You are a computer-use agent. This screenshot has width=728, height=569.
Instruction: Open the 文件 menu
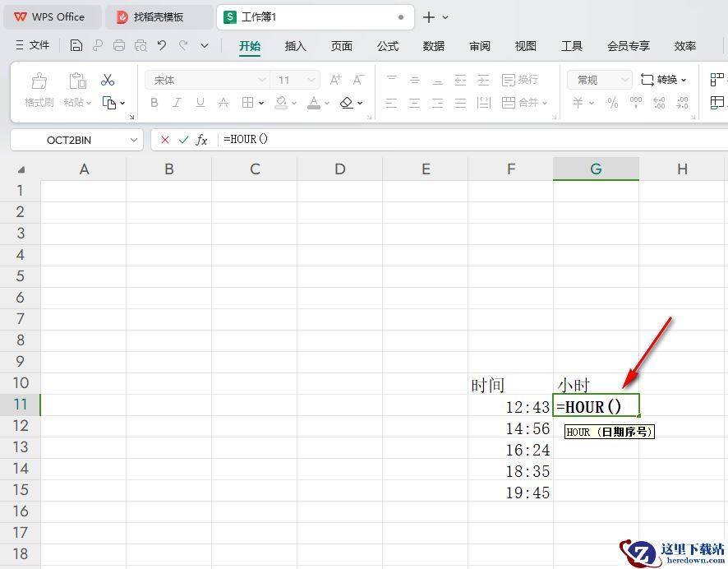(33, 45)
